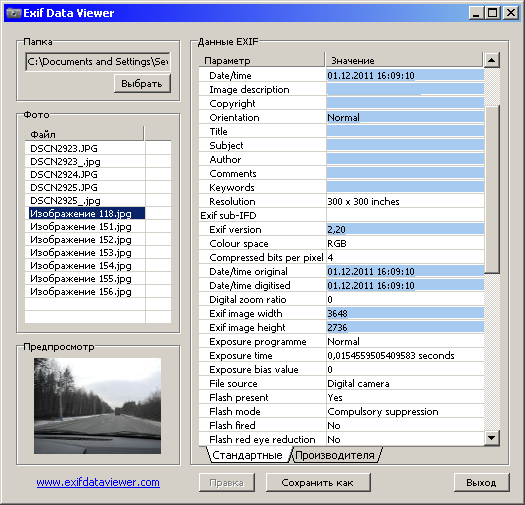The image size is (525, 505).
Task: Click the Date/time value 01.12.2011 16:09:10
Action: pos(405,75)
